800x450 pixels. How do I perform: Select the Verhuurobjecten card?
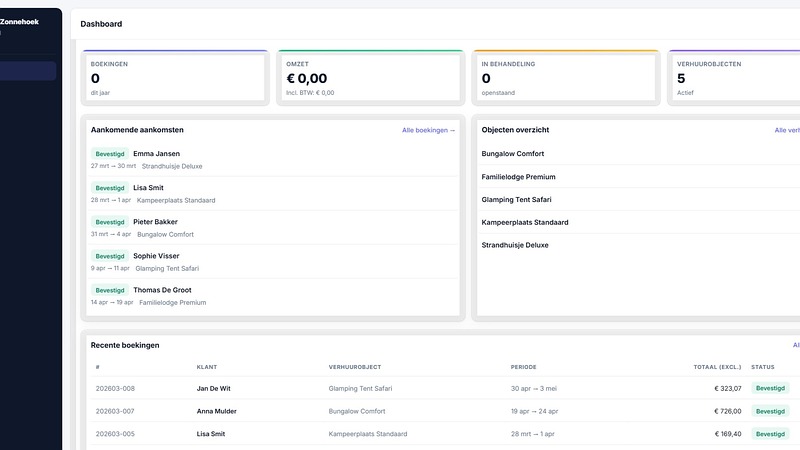[x=735, y=77]
